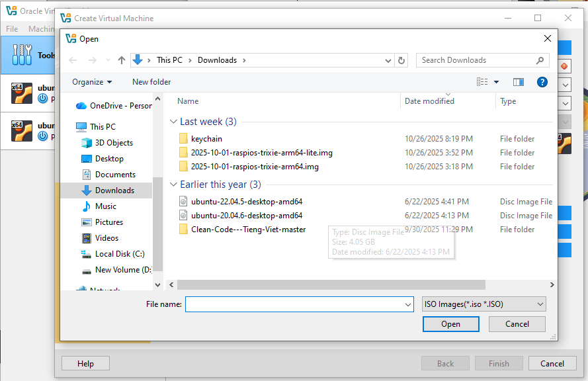
Task: Click the Help question mark icon
Action: click(x=542, y=82)
